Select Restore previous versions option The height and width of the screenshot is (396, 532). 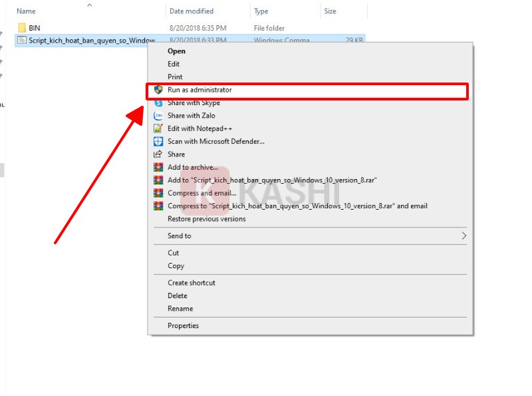pyautogui.click(x=206, y=219)
